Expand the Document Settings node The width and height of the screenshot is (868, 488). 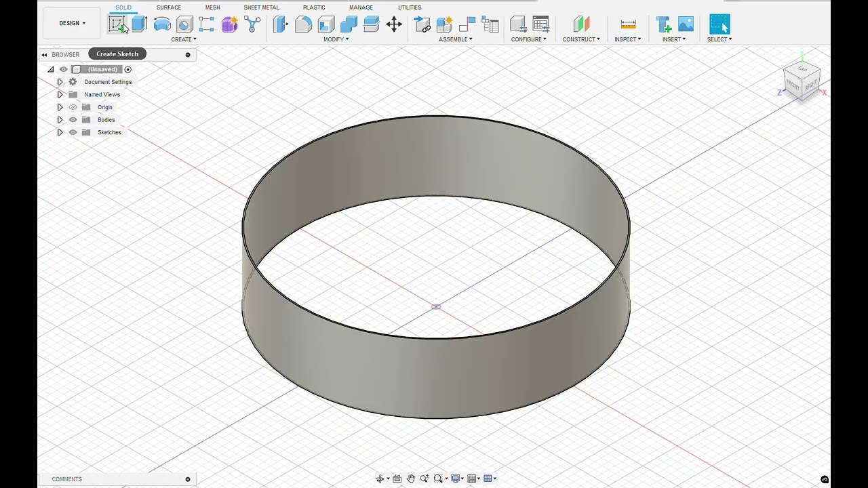click(60, 82)
